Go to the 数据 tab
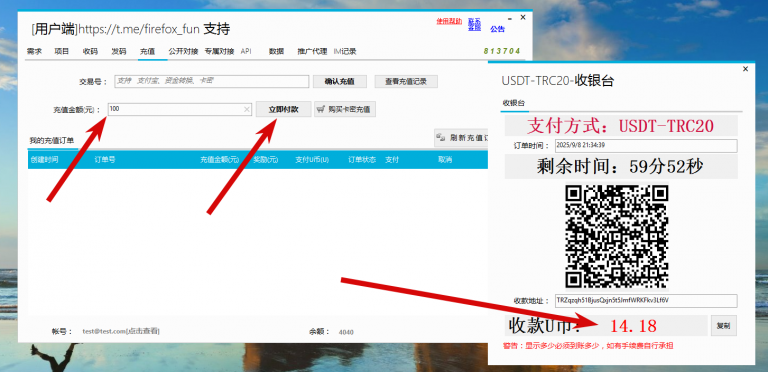768x372 pixels. (276, 51)
